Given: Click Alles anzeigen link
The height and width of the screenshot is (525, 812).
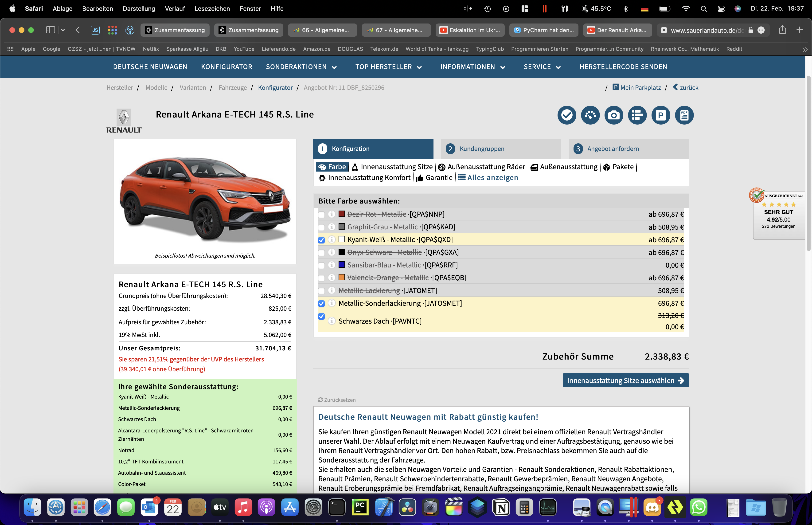Looking at the screenshot, I should coord(488,178).
